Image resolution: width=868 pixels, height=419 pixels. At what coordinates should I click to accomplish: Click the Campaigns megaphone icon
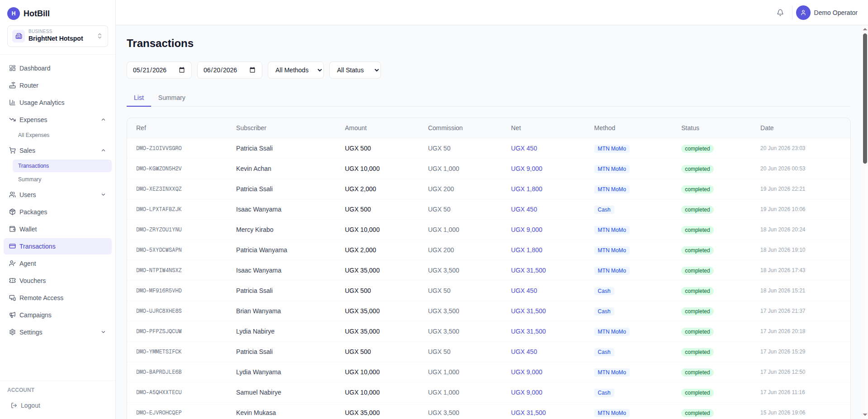tap(13, 315)
